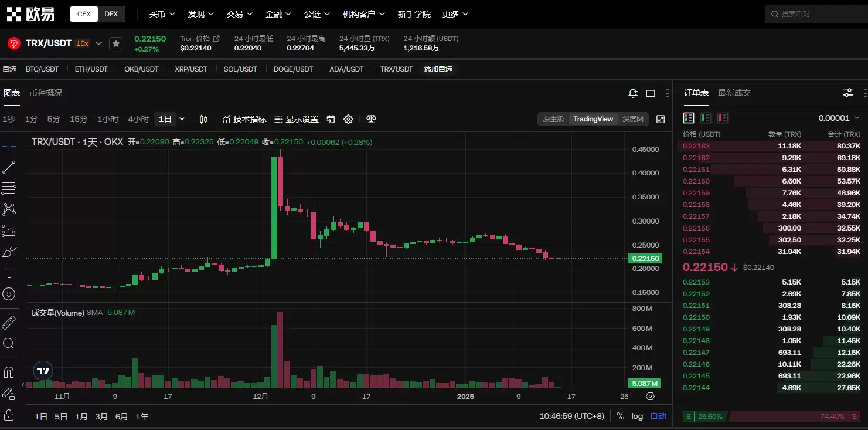The image size is (868, 430).
Task: Select the text annotation tool
Action: [9, 273]
